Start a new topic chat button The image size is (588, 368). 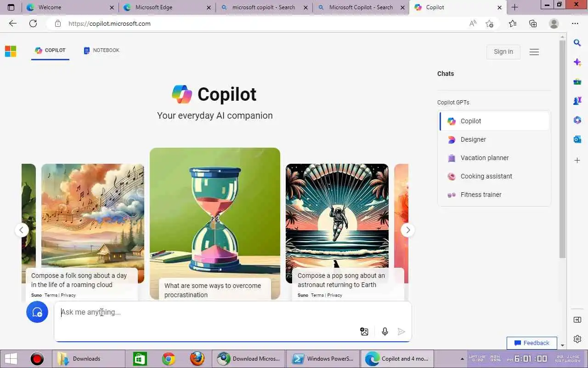coord(37,312)
